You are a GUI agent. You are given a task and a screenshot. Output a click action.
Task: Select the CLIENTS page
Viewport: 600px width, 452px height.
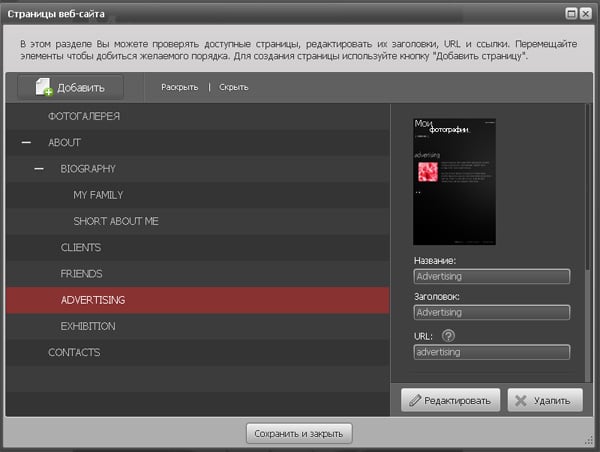click(x=80, y=247)
